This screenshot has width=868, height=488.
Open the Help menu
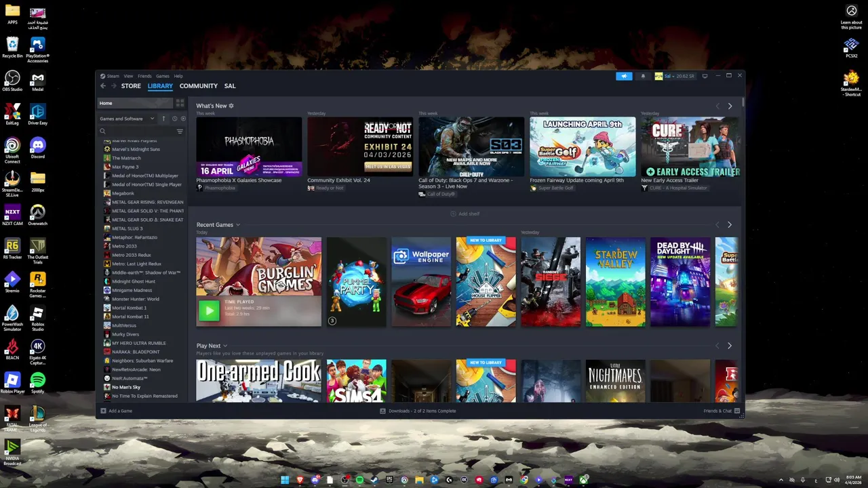coord(178,76)
